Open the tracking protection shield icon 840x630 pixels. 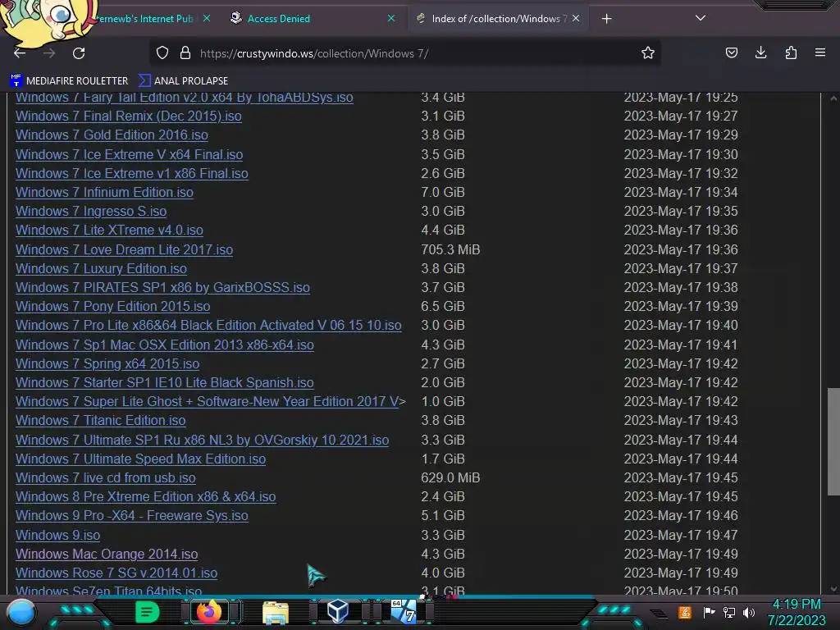[x=162, y=53]
